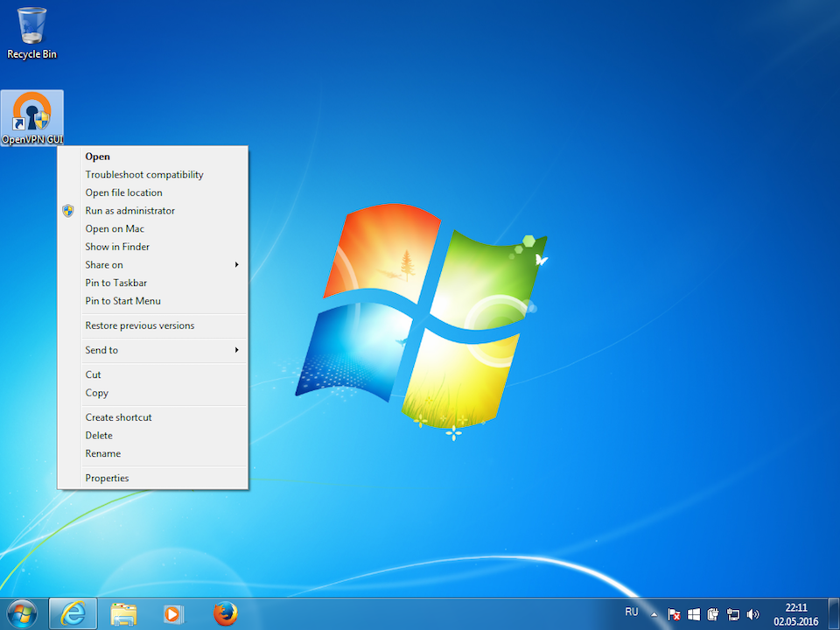Open Windows Explorer folder taskbar icon
The height and width of the screenshot is (630, 840).
click(x=123, y=614)
